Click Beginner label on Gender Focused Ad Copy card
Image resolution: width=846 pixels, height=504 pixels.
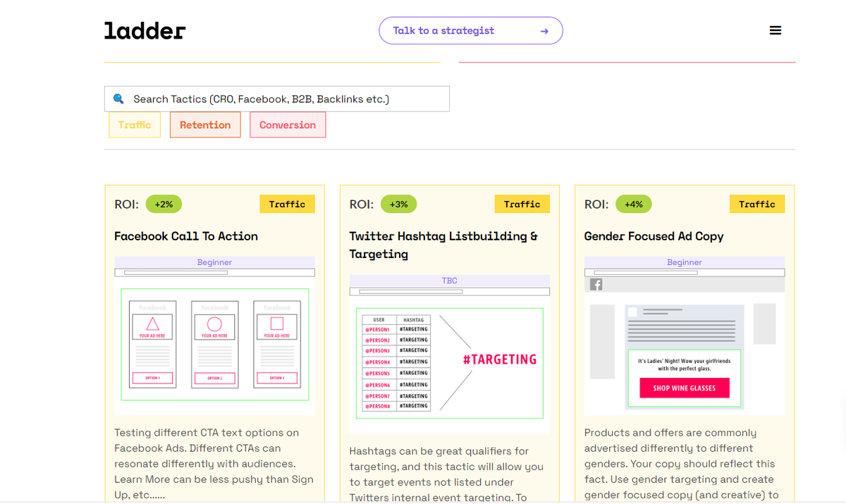685,262
